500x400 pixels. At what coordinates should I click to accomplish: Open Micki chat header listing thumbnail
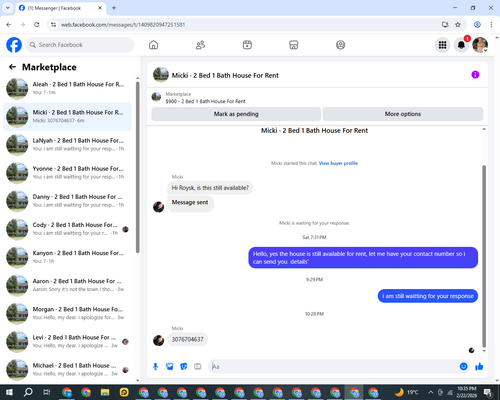click(x=161, y=75)
